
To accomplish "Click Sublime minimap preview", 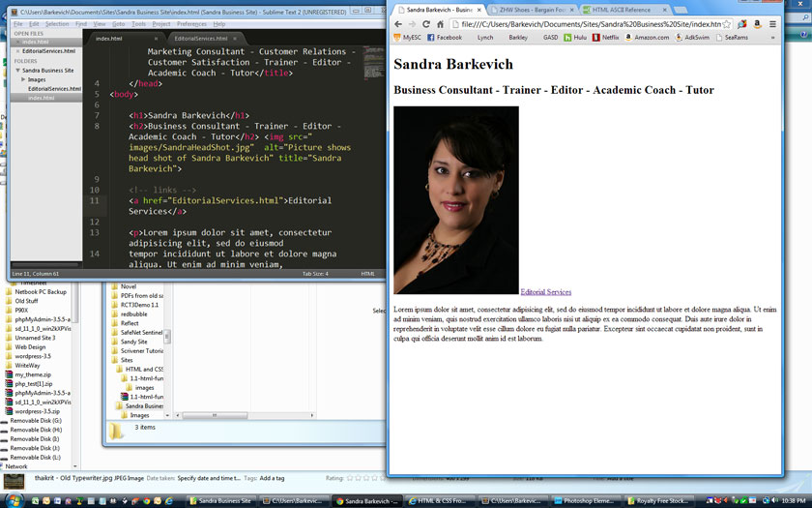I will tap(374, 62).
